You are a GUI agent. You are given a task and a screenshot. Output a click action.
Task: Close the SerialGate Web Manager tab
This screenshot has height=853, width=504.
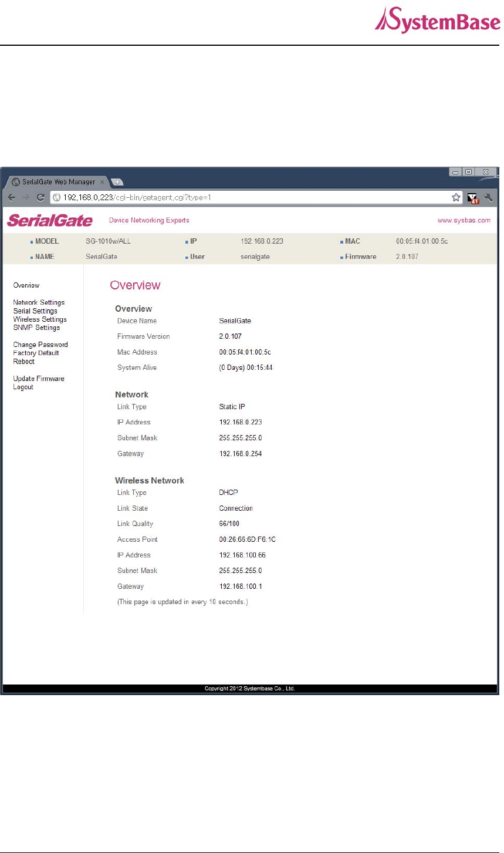click(x=102, y=182)
